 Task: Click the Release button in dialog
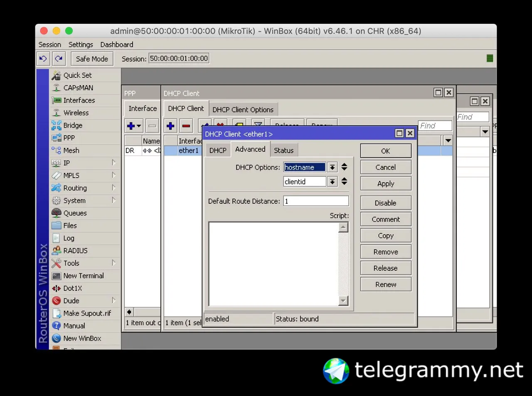(386, 268)
